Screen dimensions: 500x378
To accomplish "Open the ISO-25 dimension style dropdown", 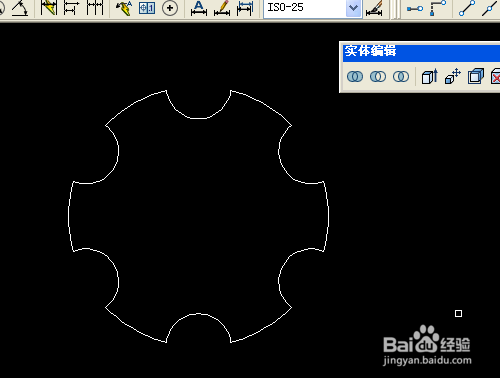I will pyautogui.click(x=353, y=8).
